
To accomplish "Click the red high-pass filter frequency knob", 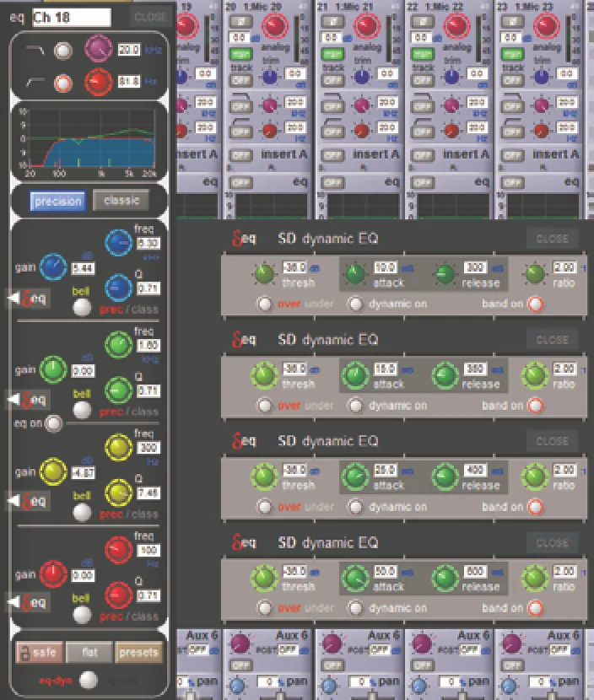I will pyautogui.click(x=98, y=82).
